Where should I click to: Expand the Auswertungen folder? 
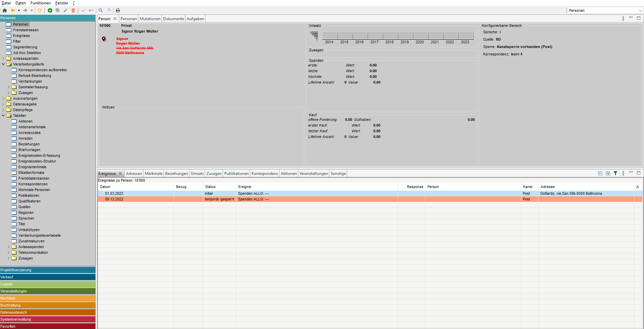(x=3, y=98)
